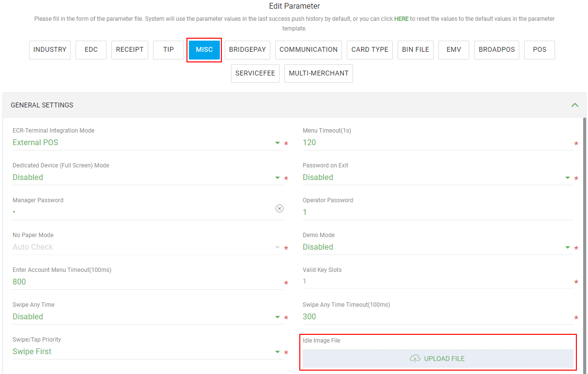Open Dedicated Device Mode dropdown

point(278,178)
